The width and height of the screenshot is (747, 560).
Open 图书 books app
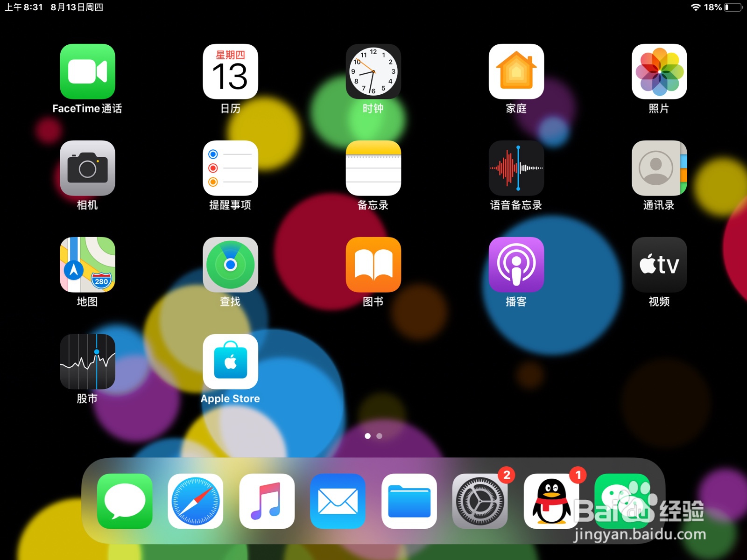pyautogui.click(x=373, y=265)
